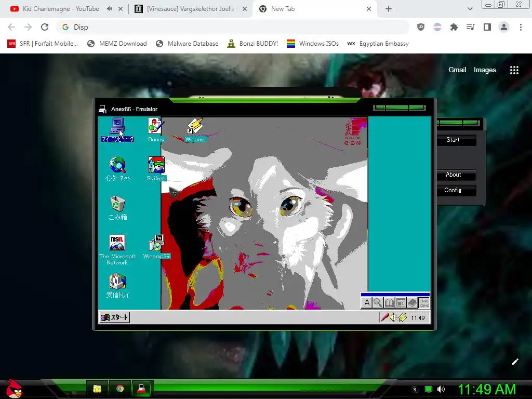Click the Start button in side panel
The height and width of the screenshot is (399, 532).
pyautogui.click(x=453, y=140)
